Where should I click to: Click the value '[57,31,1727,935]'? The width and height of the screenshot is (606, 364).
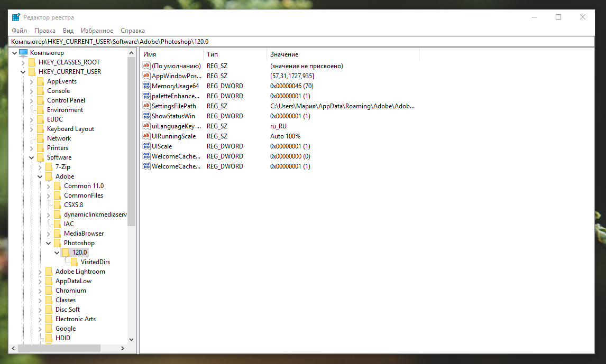(292, 76)
